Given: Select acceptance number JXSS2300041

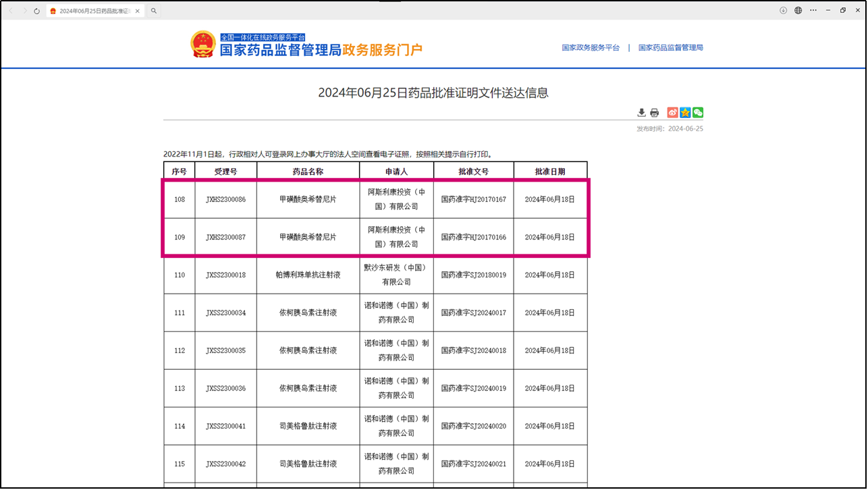Looking at the screenshot, I should coord(225,427).
